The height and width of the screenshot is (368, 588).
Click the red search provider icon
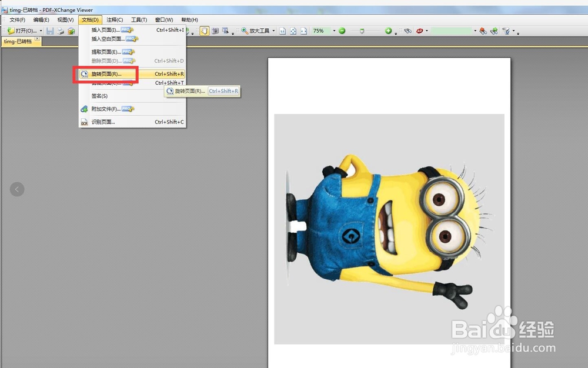point(419,31)
